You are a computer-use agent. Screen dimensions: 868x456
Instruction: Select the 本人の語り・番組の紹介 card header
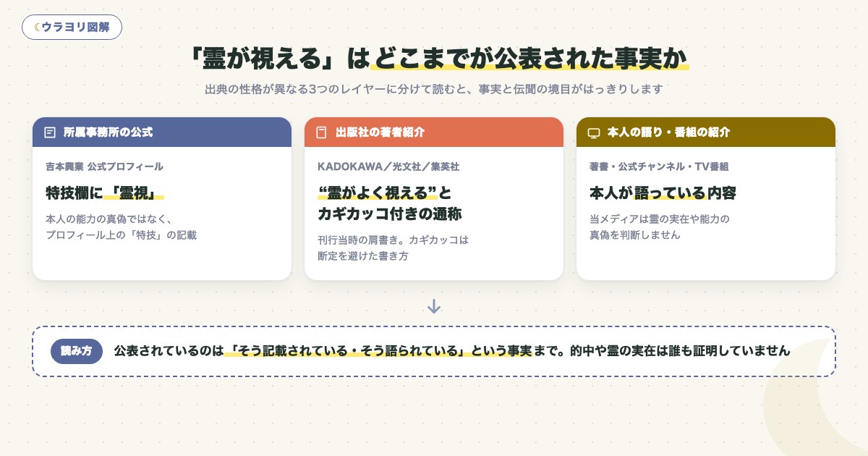tap(706, 132)
